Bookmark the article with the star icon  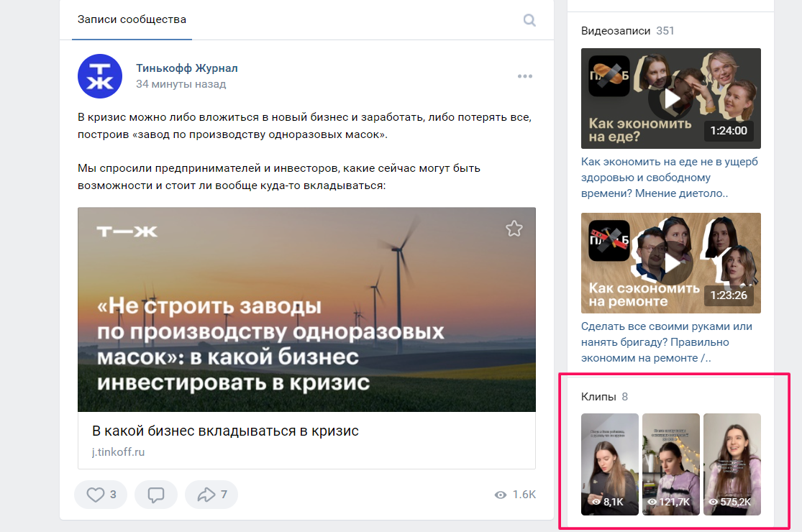(x=514, y=229)
